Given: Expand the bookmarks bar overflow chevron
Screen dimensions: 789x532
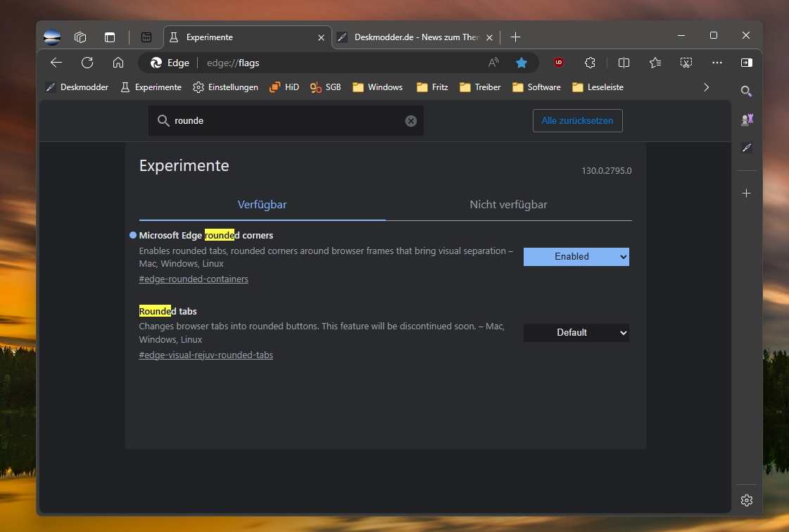Looking at the screenshot, I should click(707, 87).
